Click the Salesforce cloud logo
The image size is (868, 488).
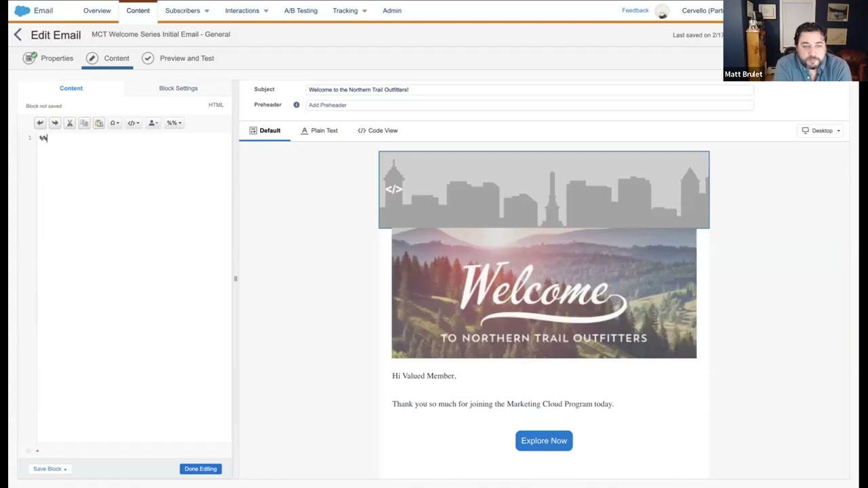tap(22, 11)
